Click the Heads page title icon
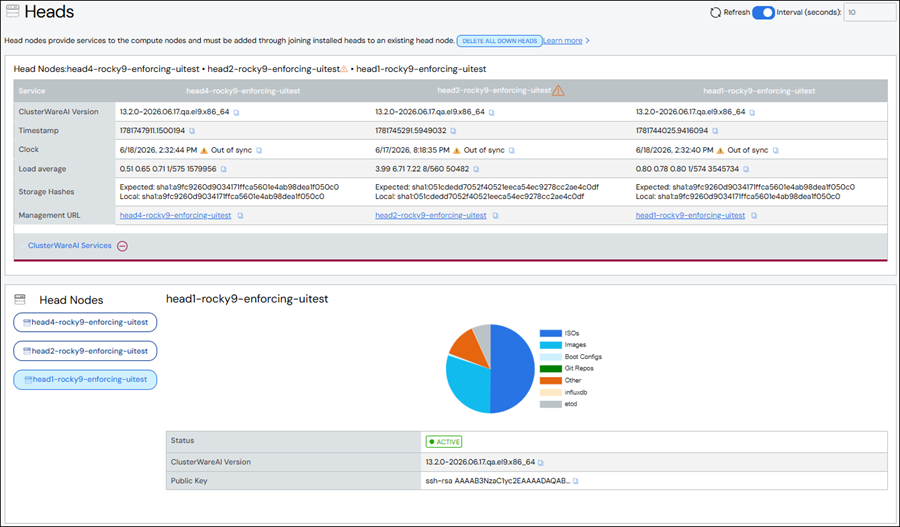Viewport: 900px width, 527px height. [12, 11]
